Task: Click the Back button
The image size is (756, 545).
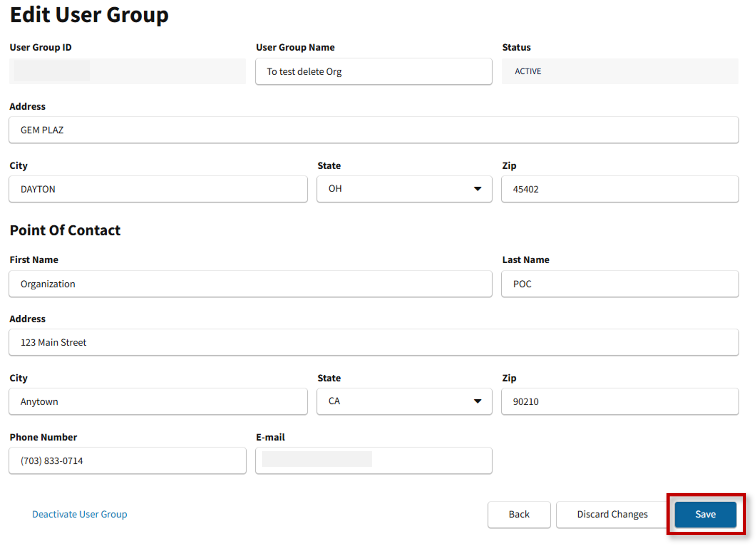Action: click(x=519, y=514)
